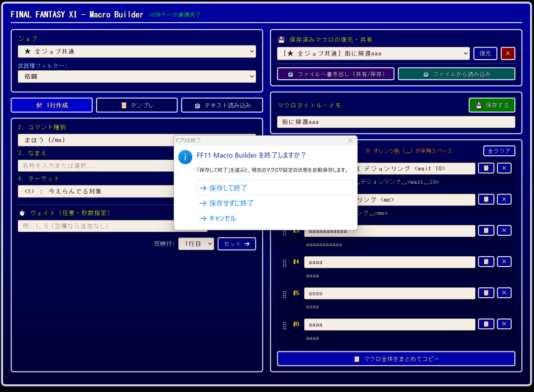The image size is (534, 392).
Task: Open the 反映行 dropdown 1行目
Action: pos(196,244)
